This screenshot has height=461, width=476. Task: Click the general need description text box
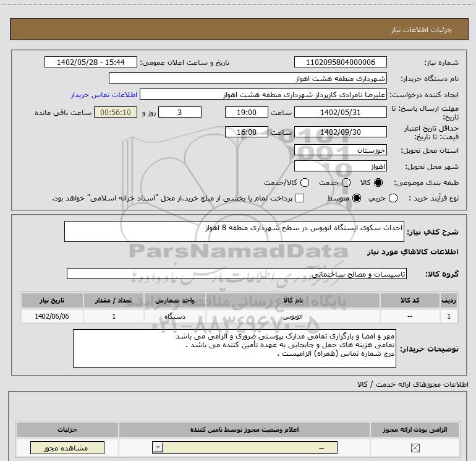coord(234,231)
